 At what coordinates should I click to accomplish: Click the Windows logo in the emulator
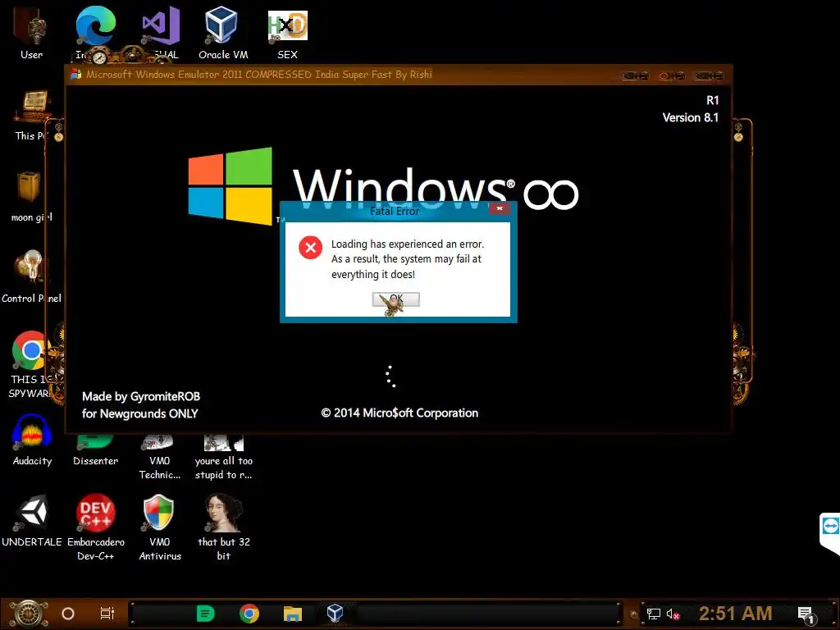tap(231, 186)
